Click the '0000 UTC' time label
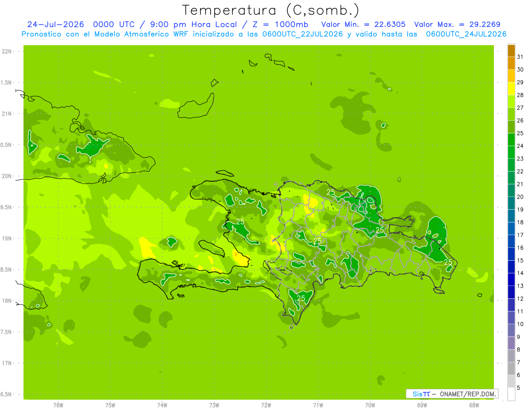 coord(114,24)
